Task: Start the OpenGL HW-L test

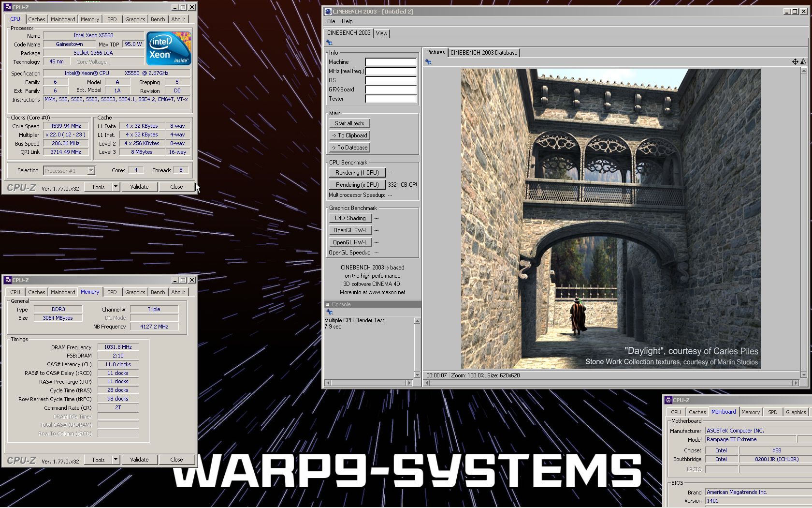Action: (x=350, y=242)
